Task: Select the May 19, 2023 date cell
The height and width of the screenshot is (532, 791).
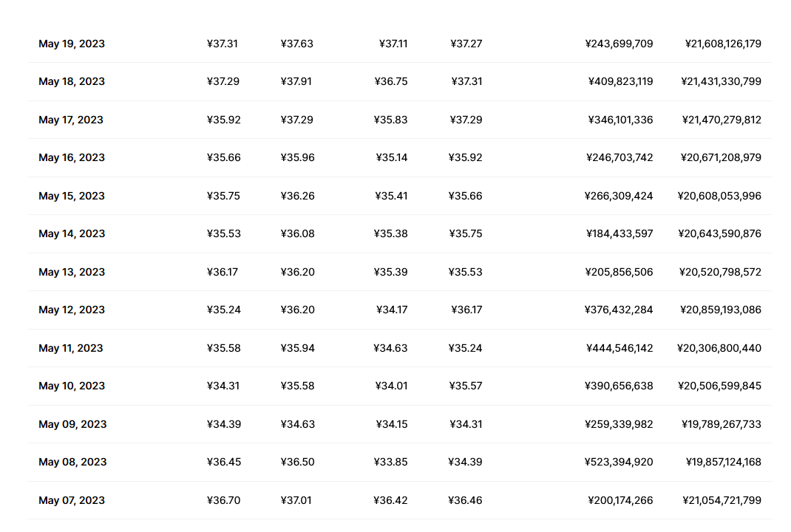Action: (72, 44)
